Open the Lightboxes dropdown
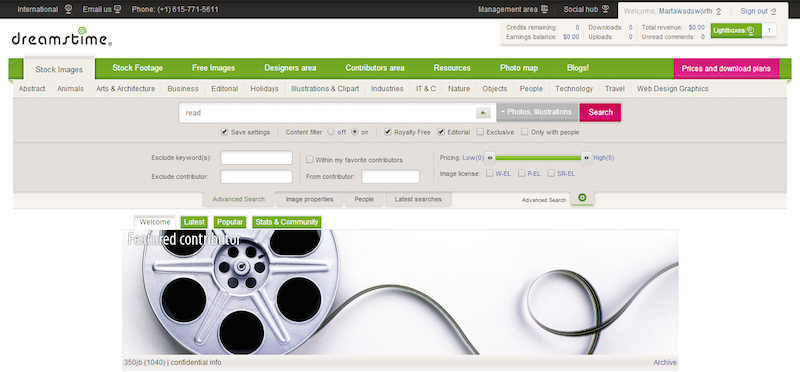 [x=736, y=31]
